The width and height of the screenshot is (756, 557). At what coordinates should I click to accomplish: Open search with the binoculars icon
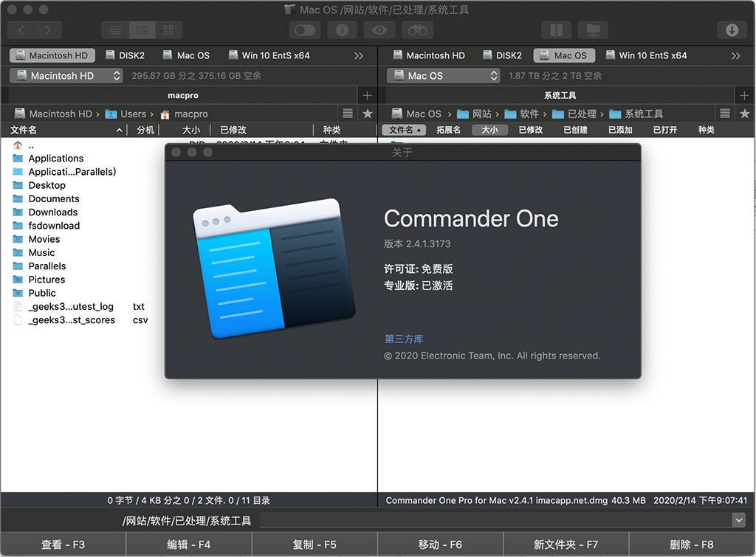point(417,30)
